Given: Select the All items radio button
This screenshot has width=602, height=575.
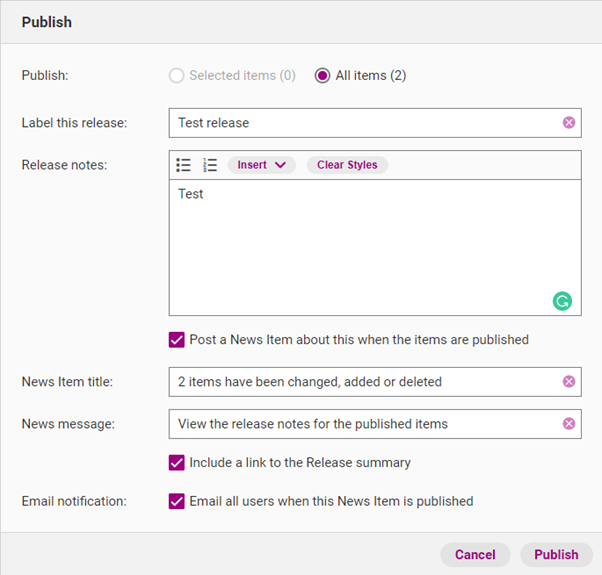Looking at the screenshot, I should (x=322, y=75).
